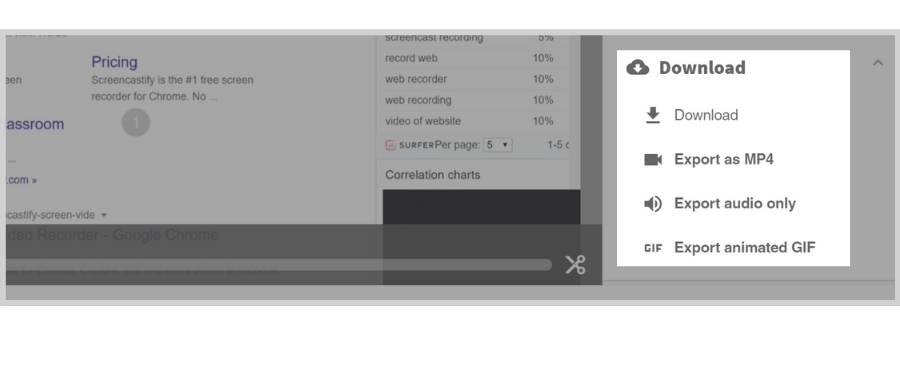Select Download menu option
This screenshot has height=369, width=900.
[706, 115]
